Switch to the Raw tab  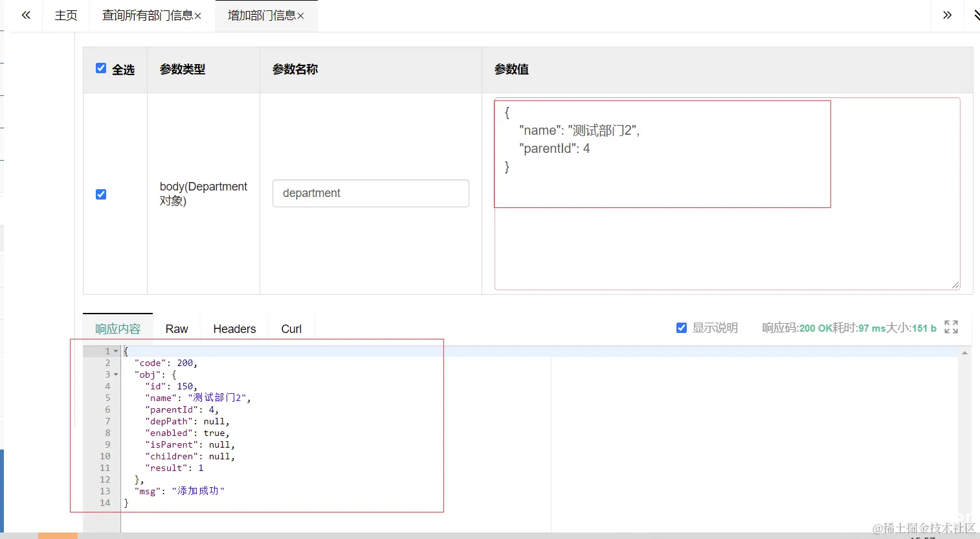tap(176, 328)
